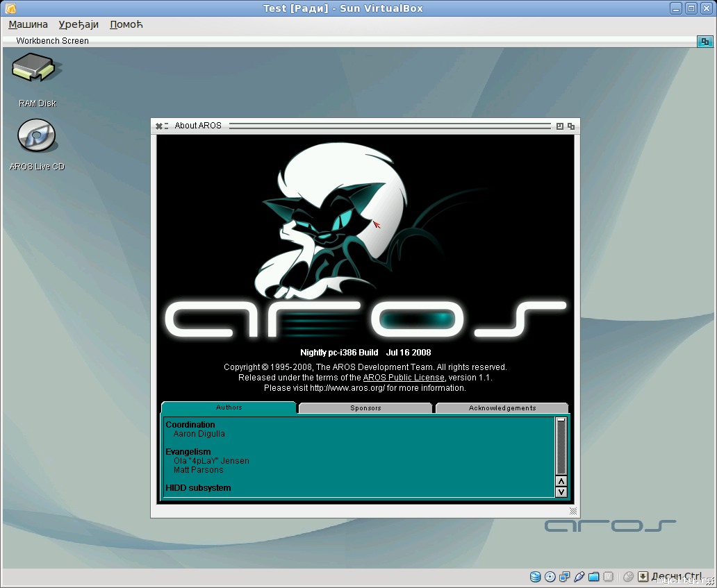This screenshot has height=588, width=717.
Task: Click the 'Evangelism' heading
Action: pos(188,451)
